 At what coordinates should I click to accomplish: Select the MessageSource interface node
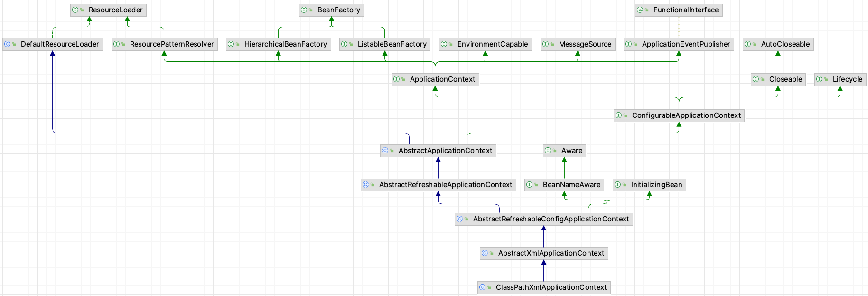(x=585, y=44)
